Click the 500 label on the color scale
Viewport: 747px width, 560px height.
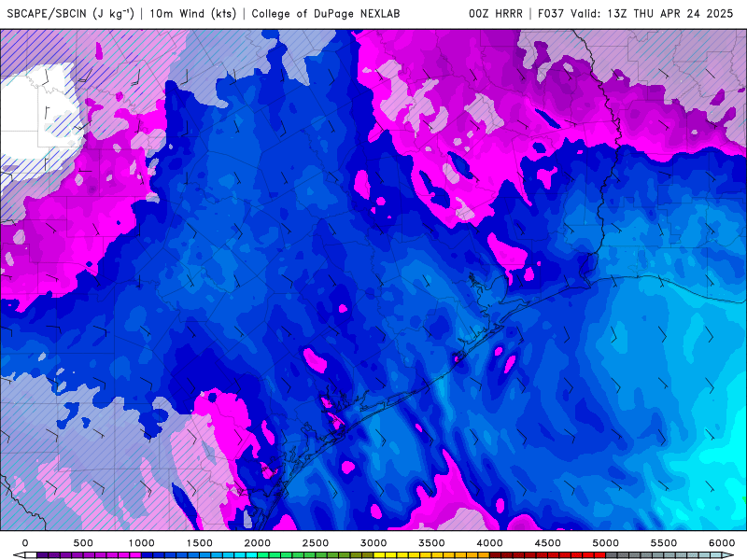point(83,543)
